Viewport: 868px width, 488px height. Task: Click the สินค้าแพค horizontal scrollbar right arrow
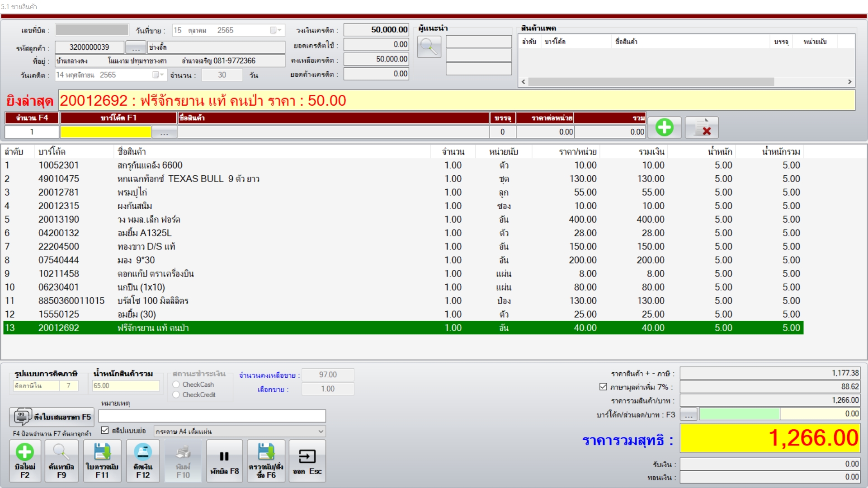849,82
